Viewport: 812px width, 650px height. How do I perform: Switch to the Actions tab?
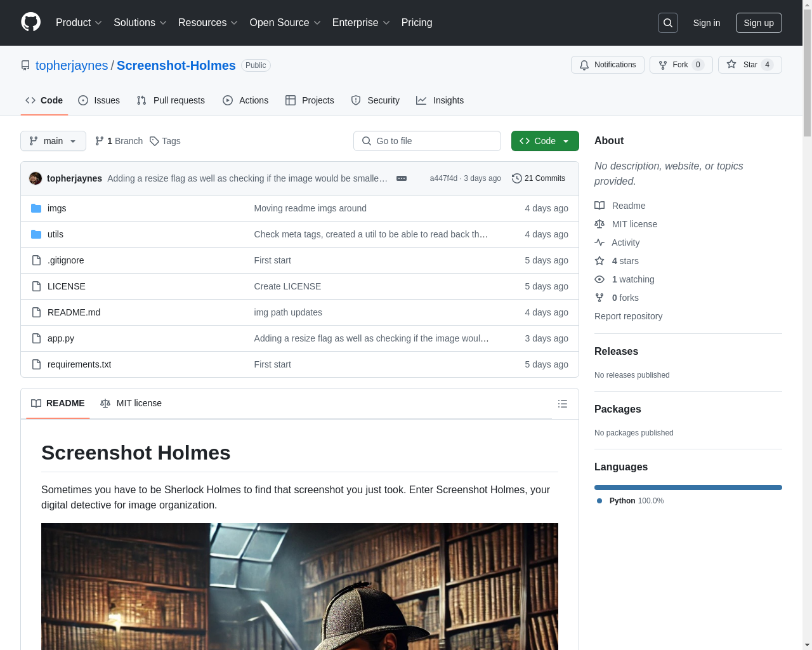246,100
